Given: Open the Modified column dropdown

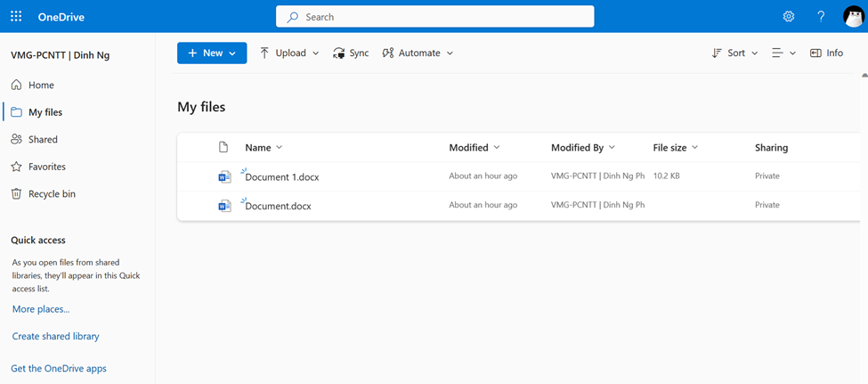Looking at the screenshot, I should (x=497, y=147).
